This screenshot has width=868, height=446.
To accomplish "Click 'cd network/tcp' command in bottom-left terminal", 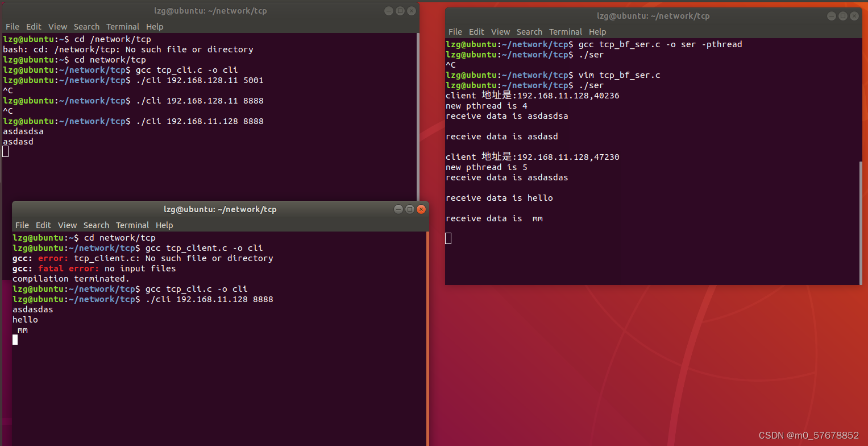I will (x=119, y=238).
